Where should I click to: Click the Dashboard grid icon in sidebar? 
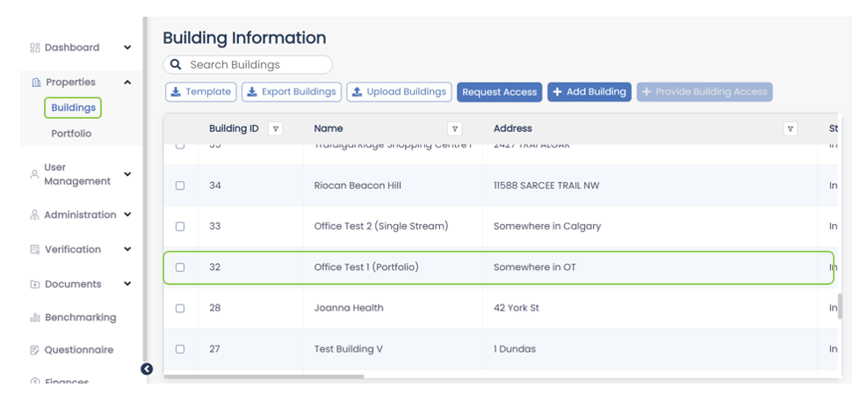click(35, 47)
